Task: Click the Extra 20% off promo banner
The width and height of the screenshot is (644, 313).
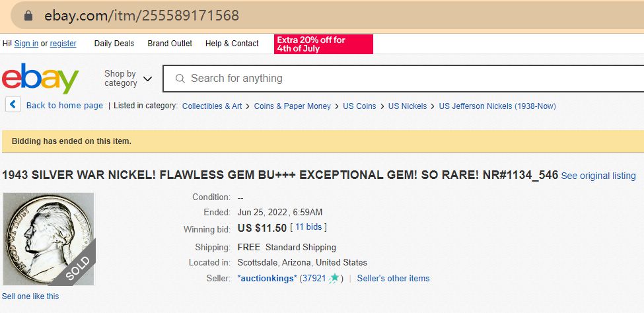Action: click(x=323, y=44)
